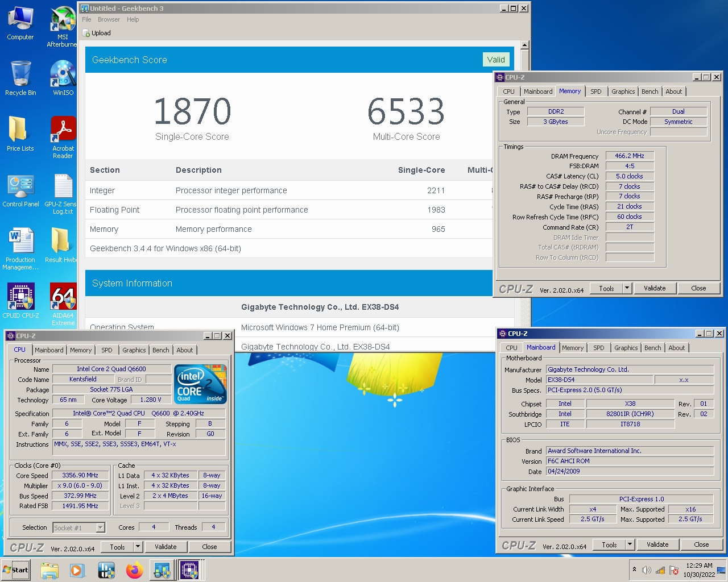This screenshot has height=582, width=728.
Task: Open Windows Media Player from the taskbar
Action: pyautogui.click(x=77, y=570)
